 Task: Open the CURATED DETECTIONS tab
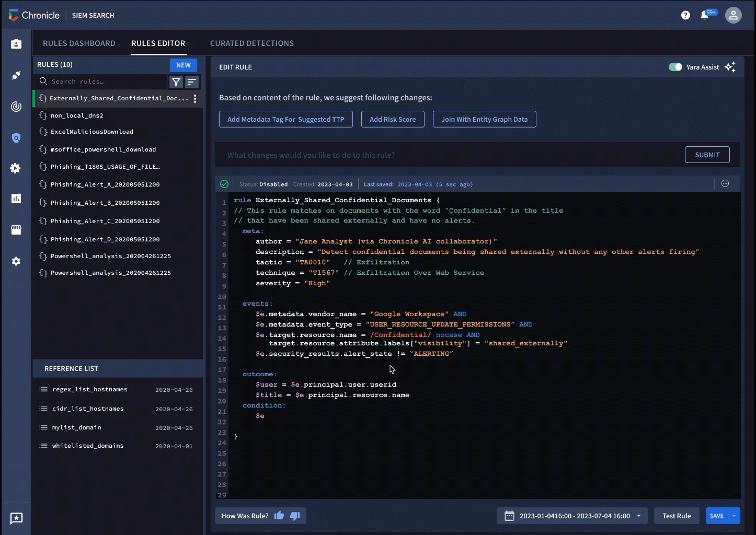[x=252, y=43]
